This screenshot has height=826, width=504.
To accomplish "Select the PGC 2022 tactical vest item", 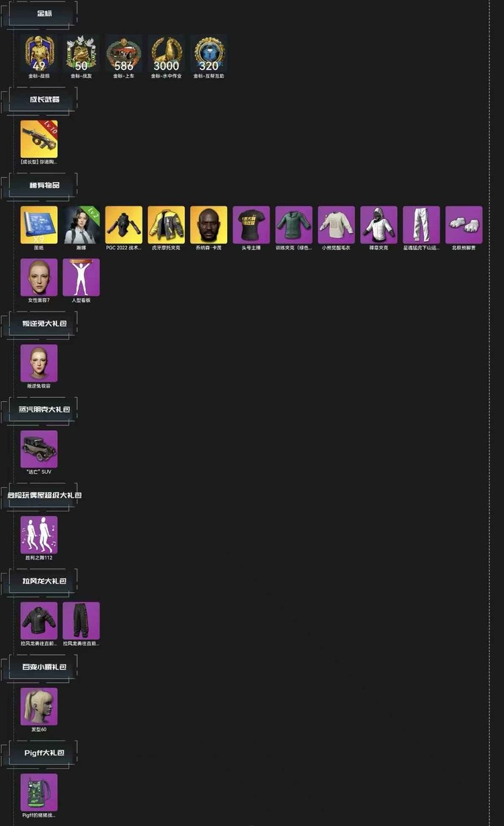I will point(124,224).
